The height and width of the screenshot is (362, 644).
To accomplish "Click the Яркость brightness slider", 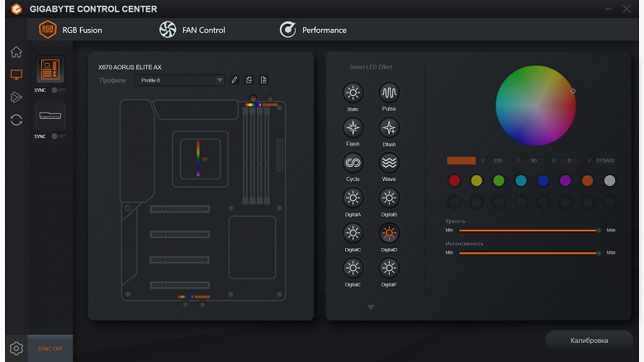I will coord(530,231).
